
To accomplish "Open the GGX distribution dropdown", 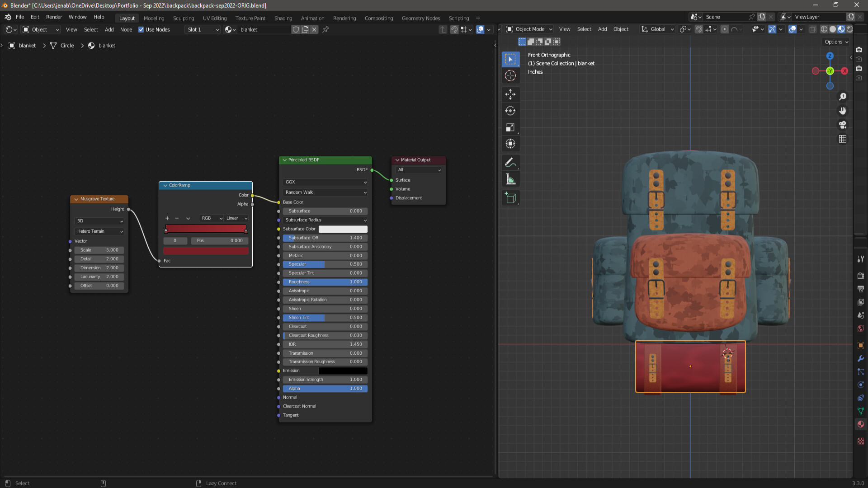I will pos(325,182).
